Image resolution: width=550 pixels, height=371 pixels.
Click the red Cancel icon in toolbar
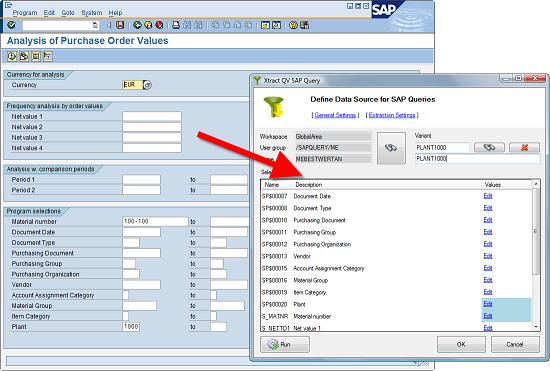tap(160, 25)
